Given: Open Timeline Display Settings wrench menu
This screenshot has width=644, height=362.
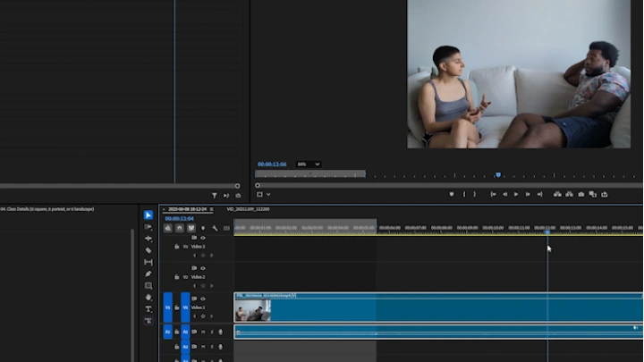Looking at the screenshot, I should click(215, 228).
